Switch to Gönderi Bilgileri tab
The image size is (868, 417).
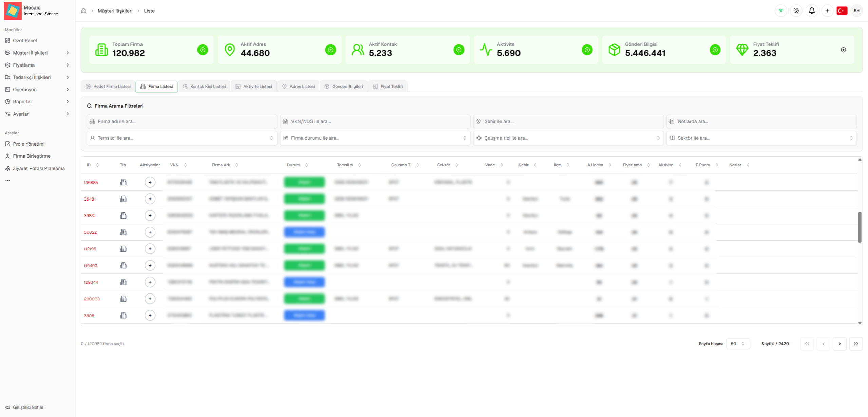click(344, 86)
